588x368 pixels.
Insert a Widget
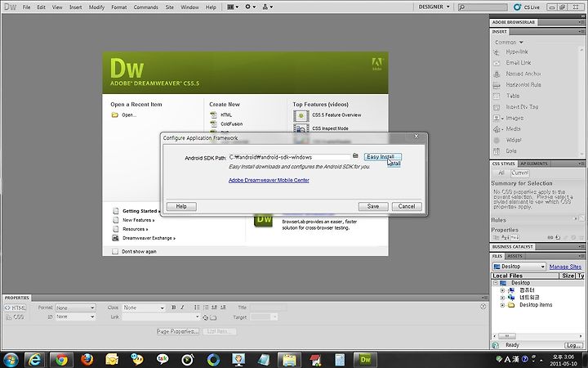(514, 140)
